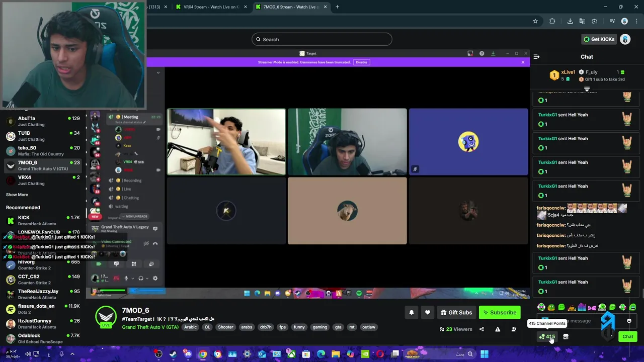Switch to the VRX4 Stream browser tab
The height and width of the screenshot is (362, 644).
[210, 7]
